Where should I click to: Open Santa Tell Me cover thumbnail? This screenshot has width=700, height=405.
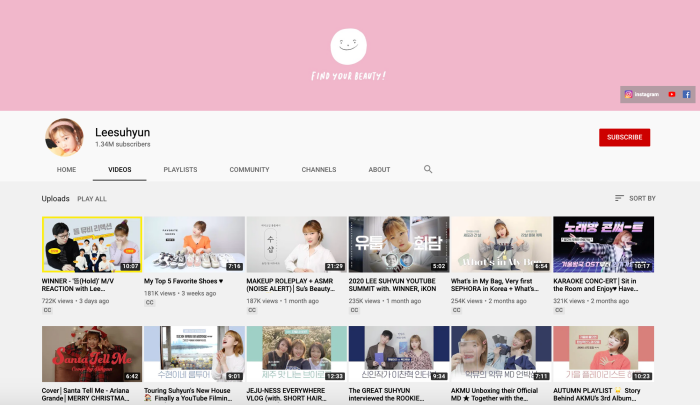pyautogui.click(x=92, y=354)
